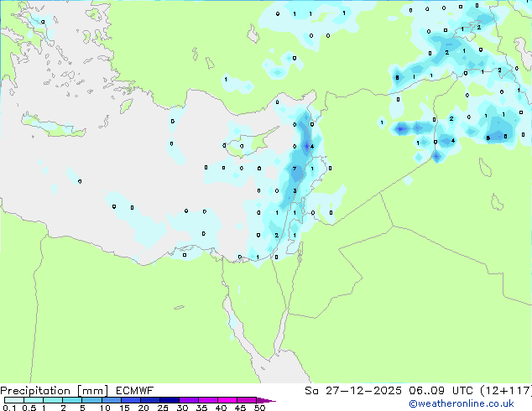Click legend tick label '20'
Screen dimensions: 532x411
point(143,408)
